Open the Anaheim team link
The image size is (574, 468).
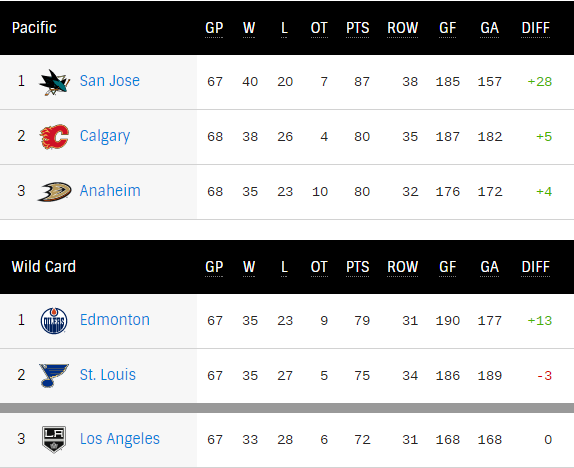tap(110, 191)
